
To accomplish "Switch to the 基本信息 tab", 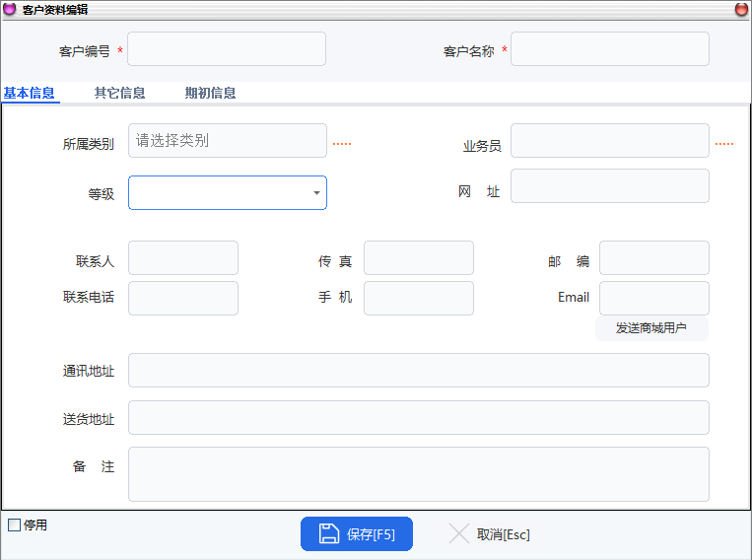I will (x=30, y=94).
